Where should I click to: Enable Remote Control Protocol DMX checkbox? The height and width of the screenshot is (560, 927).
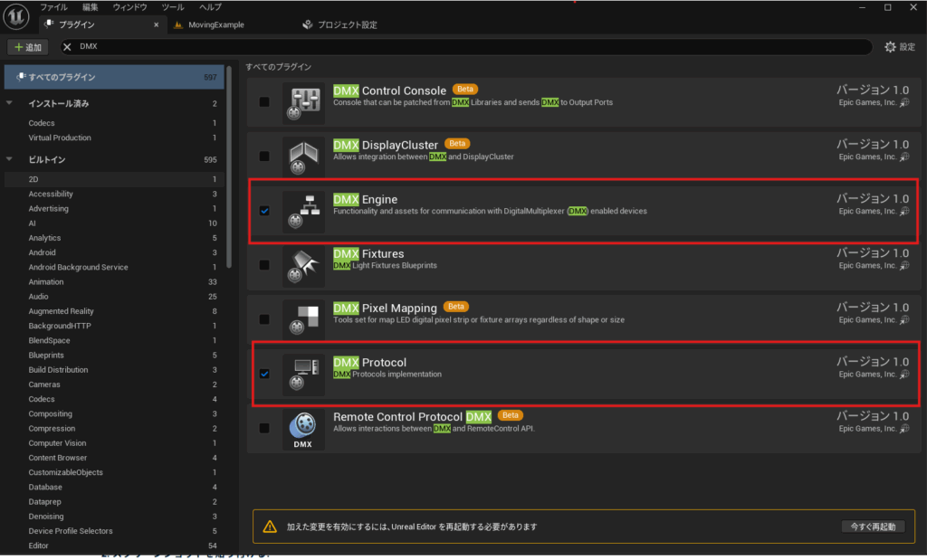coord(264,428)
